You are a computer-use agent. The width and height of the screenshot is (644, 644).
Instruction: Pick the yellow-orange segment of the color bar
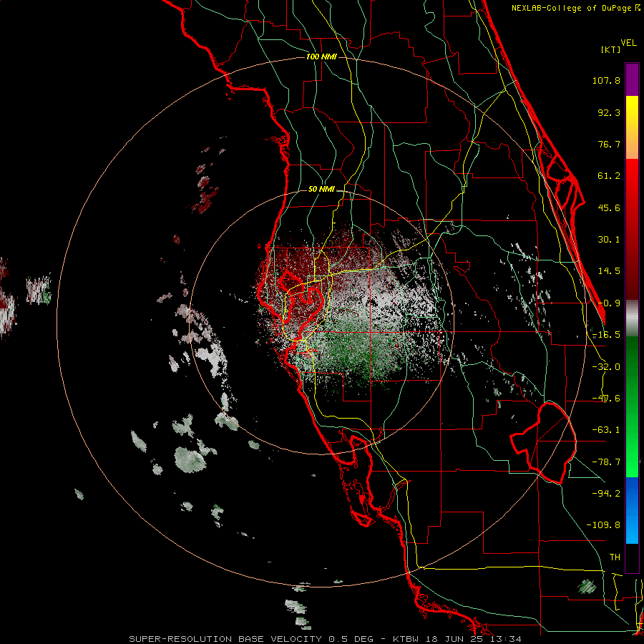(x=632, y=127)
